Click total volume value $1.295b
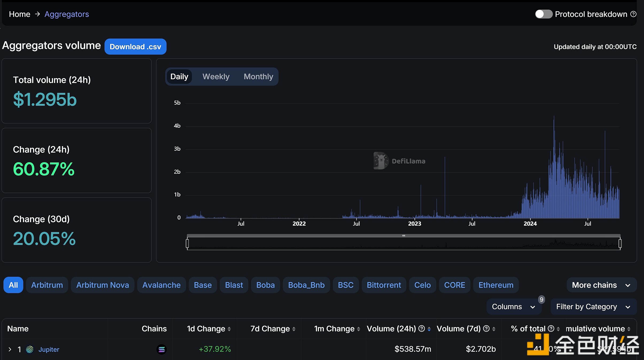Viewport: 644px width, 360px height. pyautogui.click(x=45, y=100)
